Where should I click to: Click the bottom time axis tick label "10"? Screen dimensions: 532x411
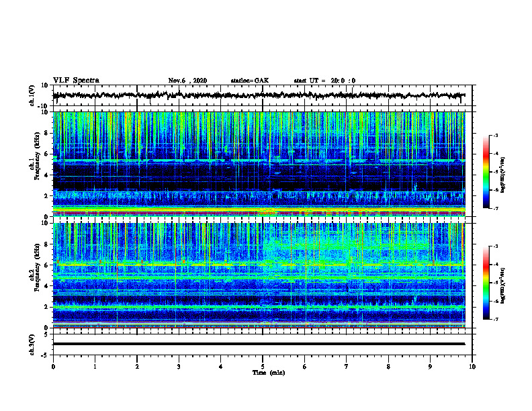472,367
